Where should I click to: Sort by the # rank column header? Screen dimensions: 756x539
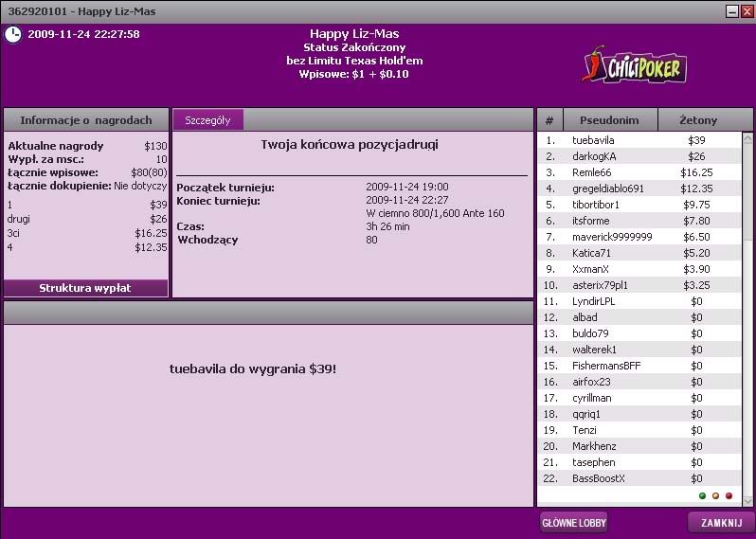click(549, 120)
